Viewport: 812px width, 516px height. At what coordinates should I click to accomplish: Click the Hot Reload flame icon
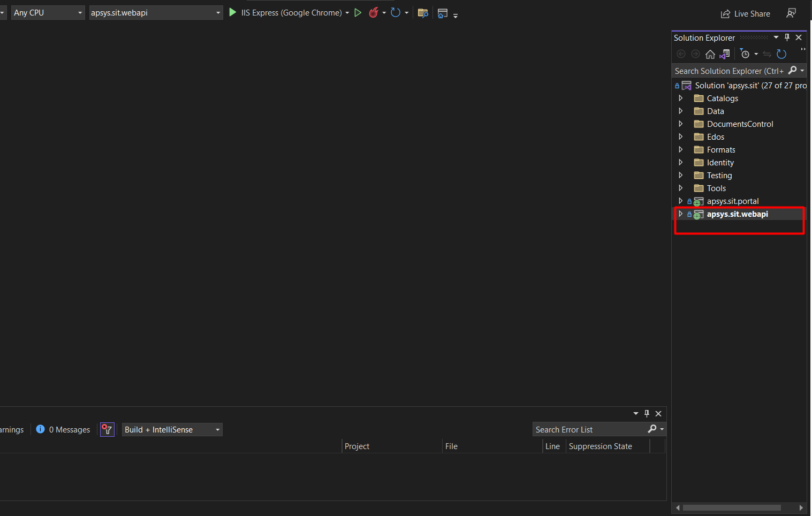(x=374, y=12)
